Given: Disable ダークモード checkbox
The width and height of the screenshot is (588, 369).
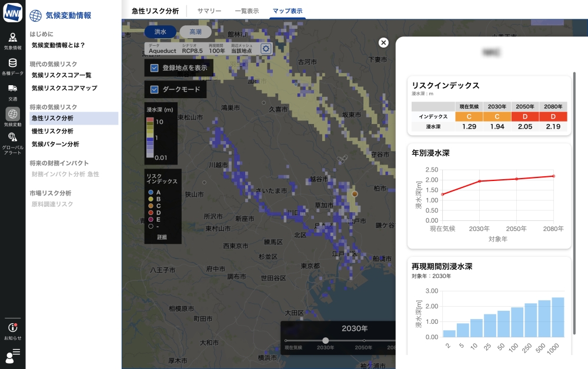Looking at the screenshot, I should [155, 89].
